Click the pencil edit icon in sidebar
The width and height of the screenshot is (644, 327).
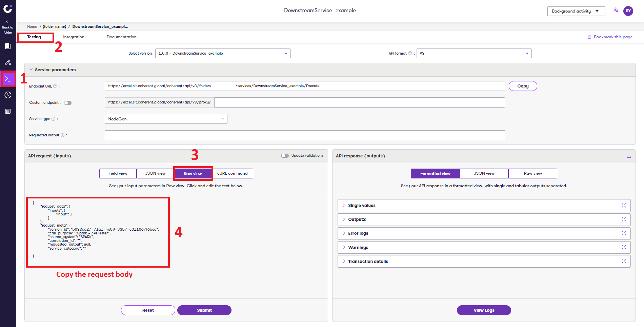[x=8, y=62]
